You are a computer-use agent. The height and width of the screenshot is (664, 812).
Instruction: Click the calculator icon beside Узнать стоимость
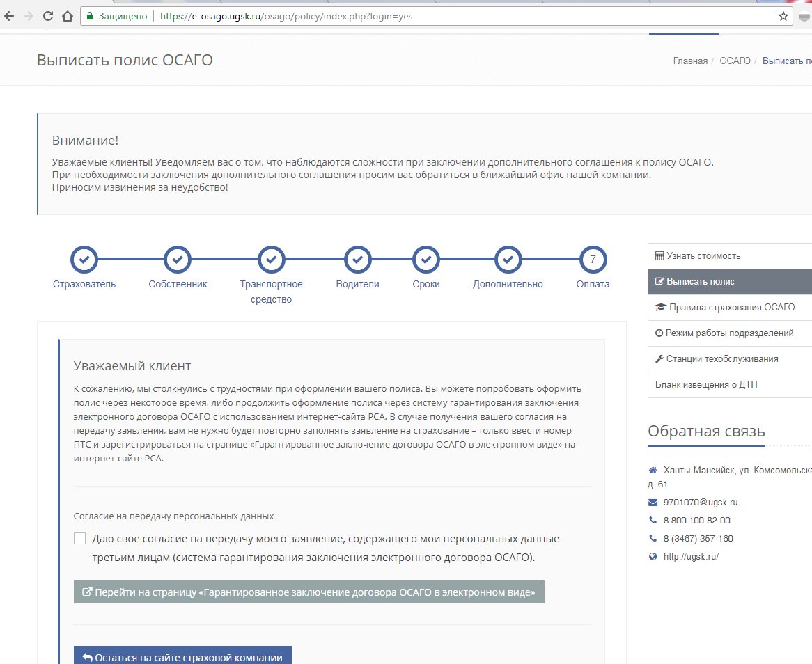click(659, 255)
